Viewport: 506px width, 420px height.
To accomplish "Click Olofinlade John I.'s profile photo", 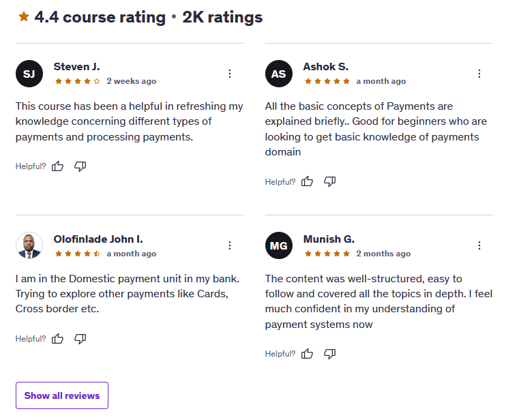I will coord(29,245).
